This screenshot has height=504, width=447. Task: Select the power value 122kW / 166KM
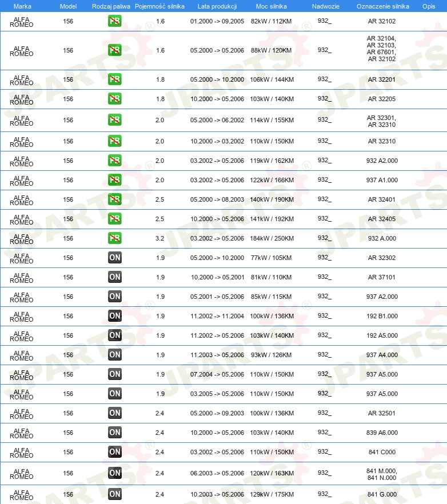[x=272, y=180]
